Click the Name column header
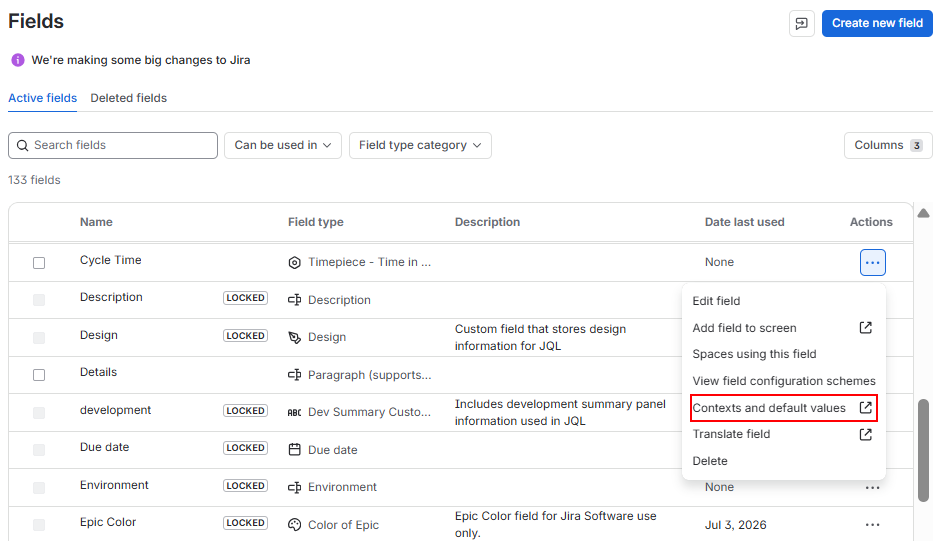Image resolution: width=936 pixels, height=541 pixels. click(x=96, y=222)
